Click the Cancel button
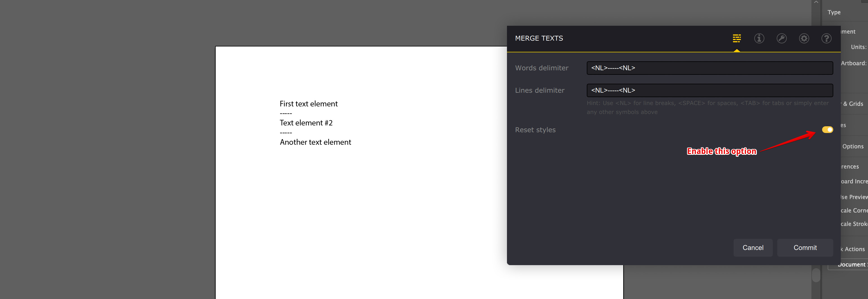The width and height of the screenshot is (868, 299). (753, 247)
